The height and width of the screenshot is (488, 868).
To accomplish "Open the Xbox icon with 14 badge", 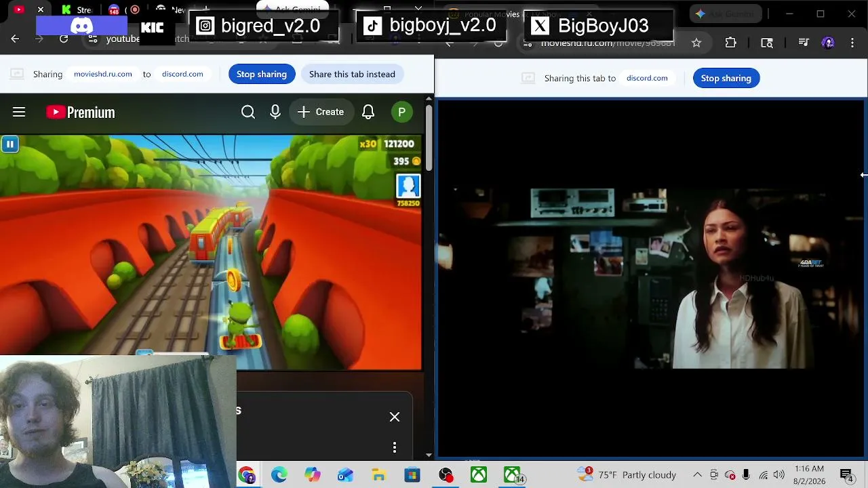I will pos(513,475).
